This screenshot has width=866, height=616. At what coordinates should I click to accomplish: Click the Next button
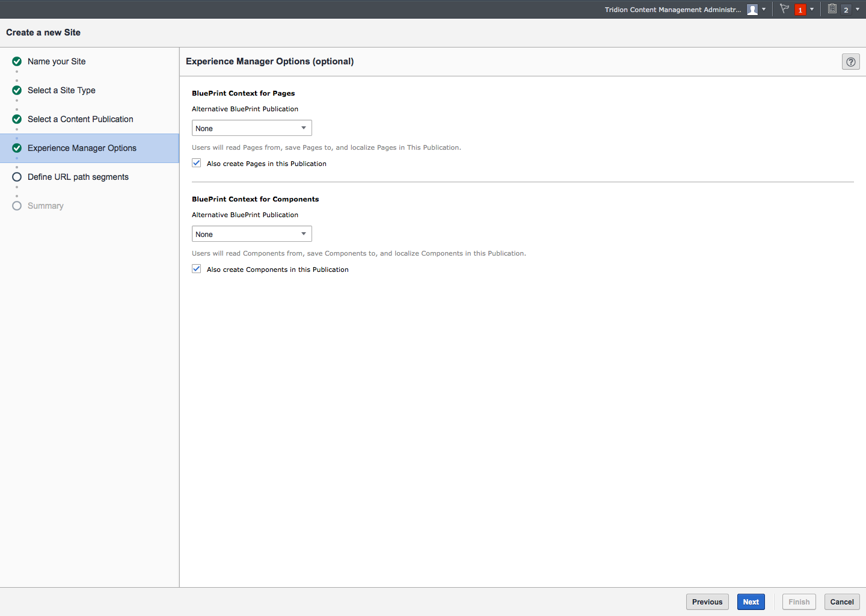(x=751, y=602)
